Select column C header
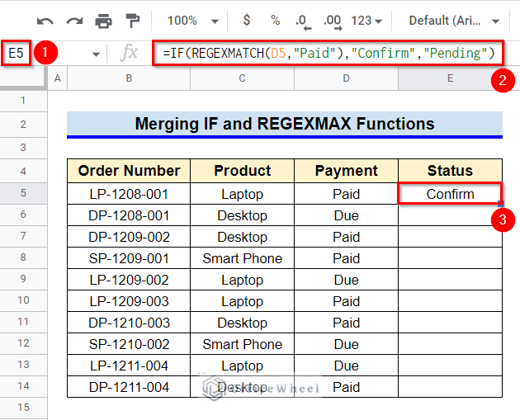The height and width of the screenshot is (420, 520). [x=242, y=78]
